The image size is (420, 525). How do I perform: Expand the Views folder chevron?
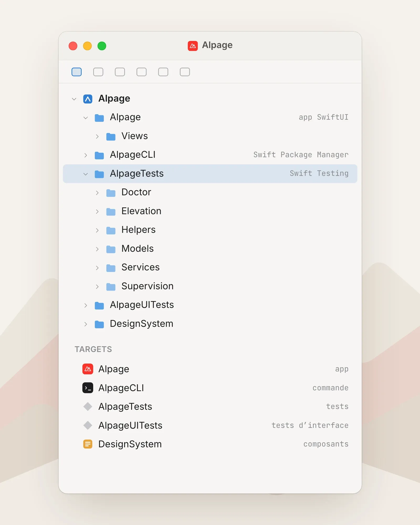(97, 136)
